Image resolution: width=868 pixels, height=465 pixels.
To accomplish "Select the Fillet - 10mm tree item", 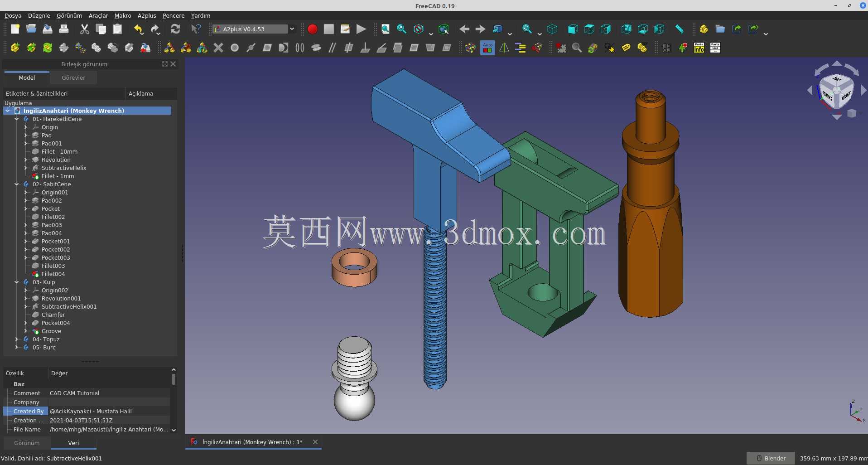I will pos(59,152).
